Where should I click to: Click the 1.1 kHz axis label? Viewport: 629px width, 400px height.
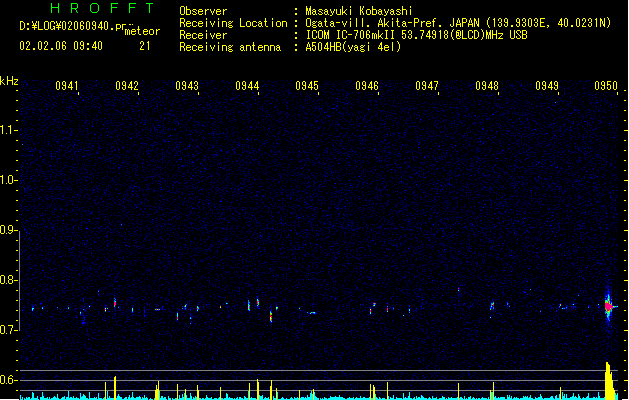coord(8,130)
